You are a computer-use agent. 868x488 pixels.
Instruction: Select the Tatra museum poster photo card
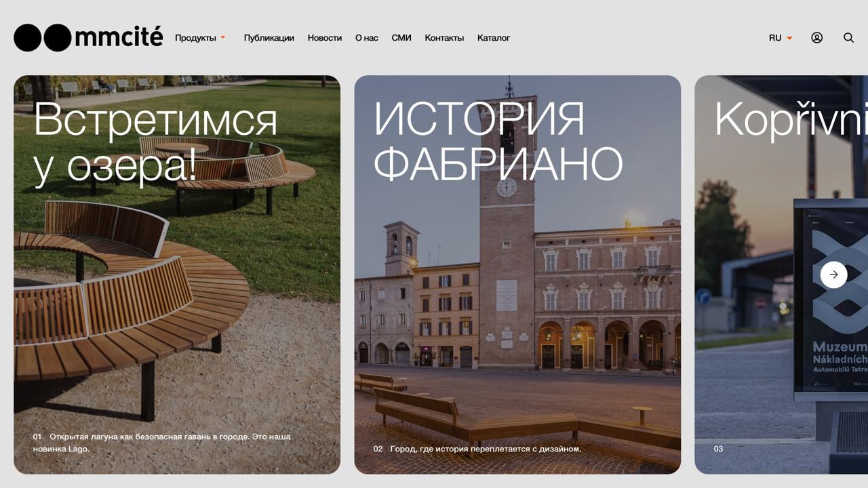(x=781, y=274)
